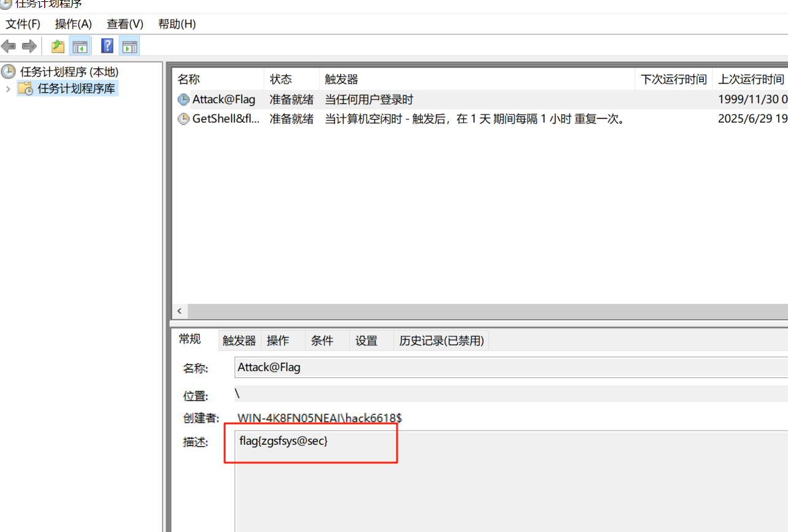Click the 当任何用户登录时 trigger cell
This screenshot has height=532, width=788.
coord(369,99)
